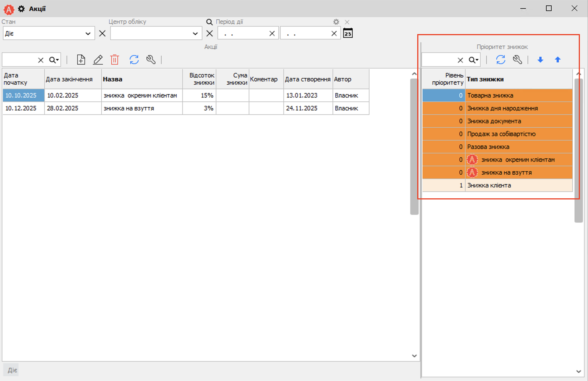Clear the Стан filter value

(102, 34)
